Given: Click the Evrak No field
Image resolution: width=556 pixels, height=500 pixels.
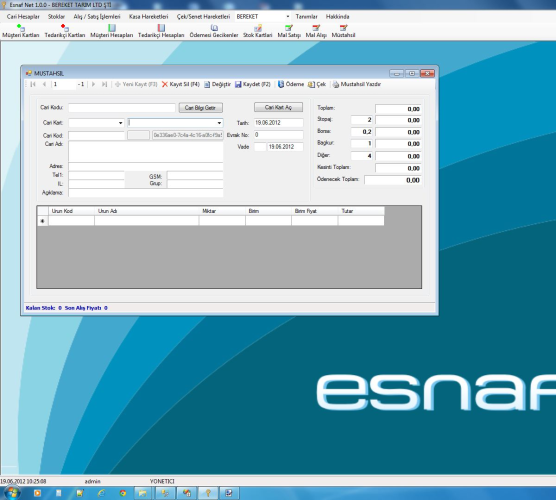Looking at the screenshot, I should click(279, 135).
